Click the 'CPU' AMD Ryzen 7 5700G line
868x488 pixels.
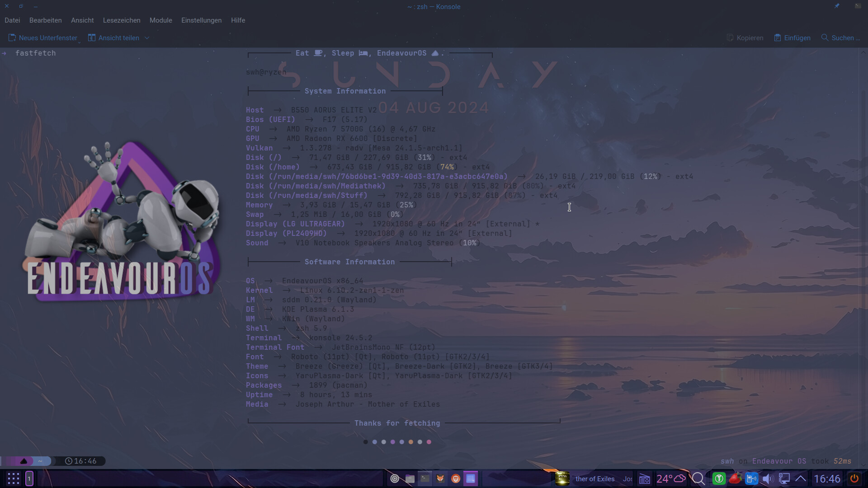click(x=340, y=129)
